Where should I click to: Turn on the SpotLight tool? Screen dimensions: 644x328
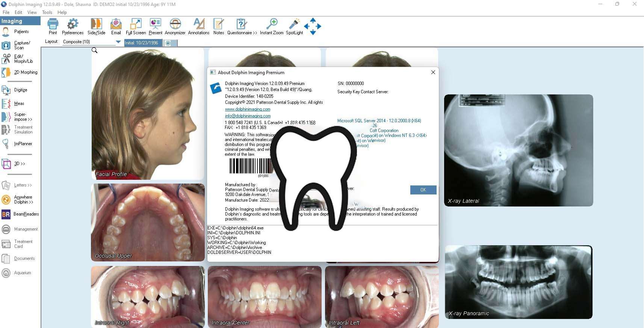pyautogui.click(x=294, y=24)
